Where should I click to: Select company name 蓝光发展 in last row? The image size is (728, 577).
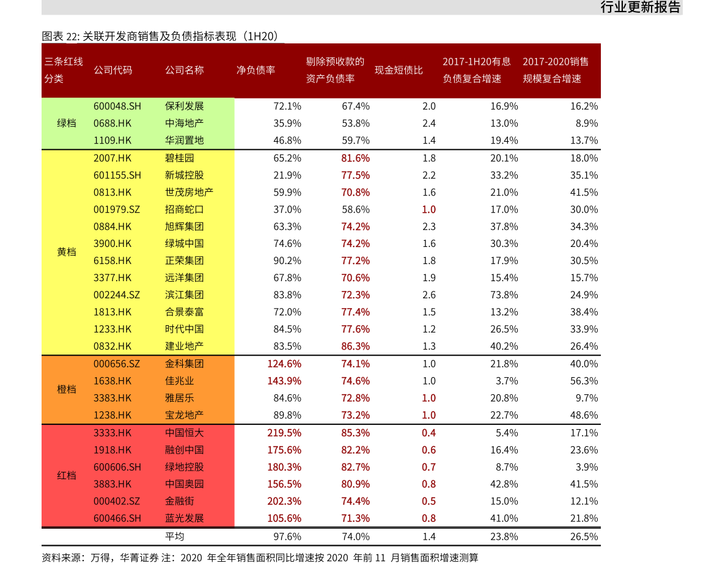pos(184,518)
